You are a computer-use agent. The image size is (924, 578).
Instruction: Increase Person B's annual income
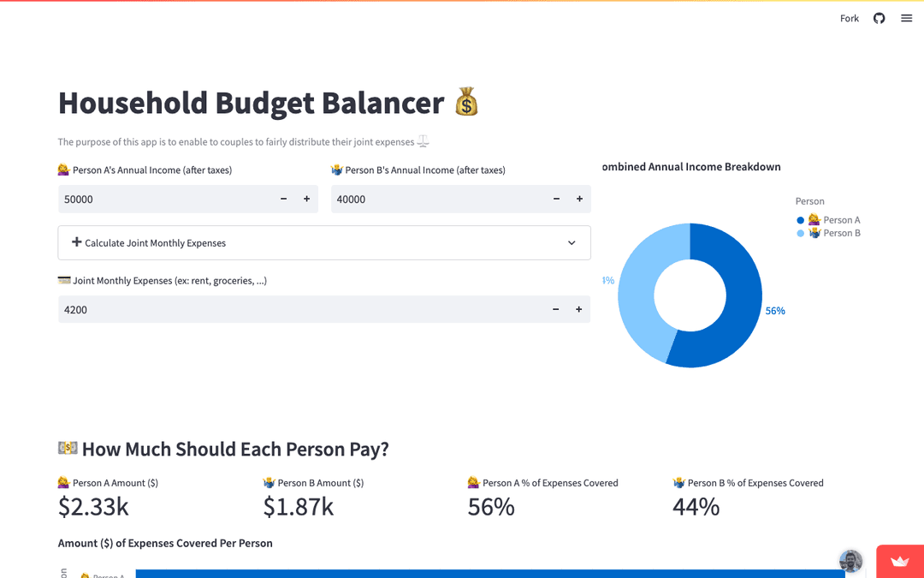pyautogui.click(x=579, y=199)
